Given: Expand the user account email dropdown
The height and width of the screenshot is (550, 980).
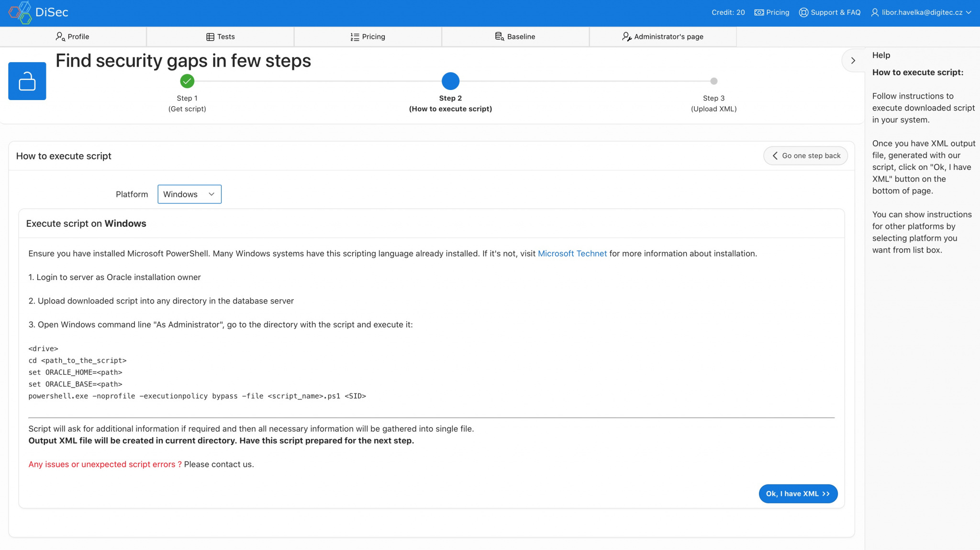Looking at the screenshot, I should click(x=921, y=12).
